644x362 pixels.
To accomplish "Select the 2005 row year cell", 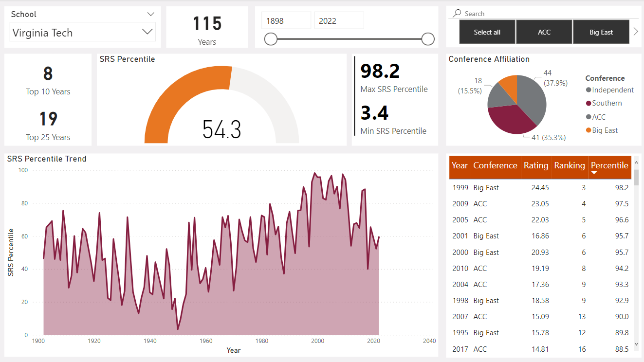I will (460, 220).
